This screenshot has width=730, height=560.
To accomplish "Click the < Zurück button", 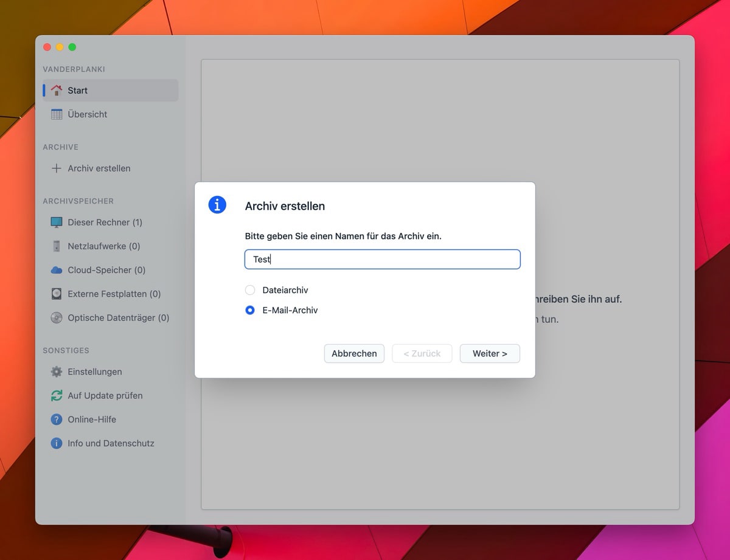I will pos(422,353).
